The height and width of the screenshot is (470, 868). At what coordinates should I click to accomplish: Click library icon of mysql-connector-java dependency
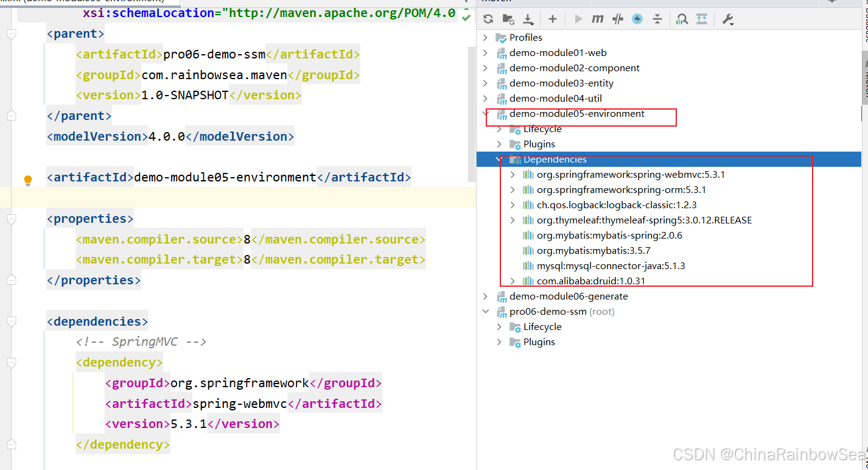(528, 266)
